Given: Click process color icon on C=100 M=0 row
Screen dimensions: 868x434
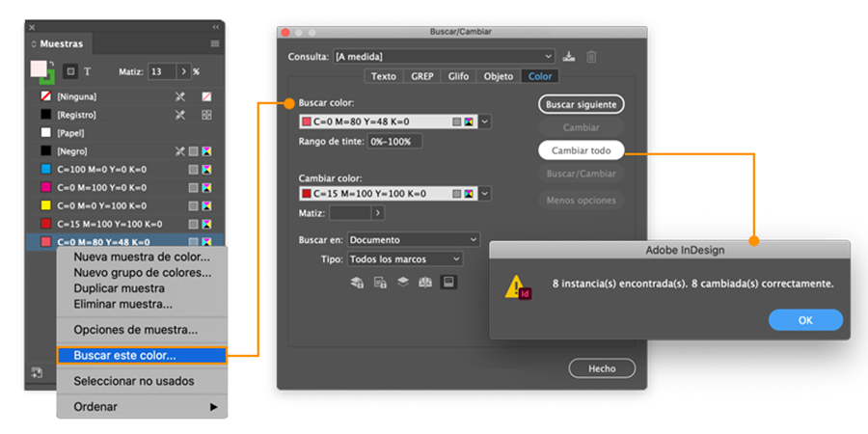Looking at the screenshot, I should coord(193,170).
